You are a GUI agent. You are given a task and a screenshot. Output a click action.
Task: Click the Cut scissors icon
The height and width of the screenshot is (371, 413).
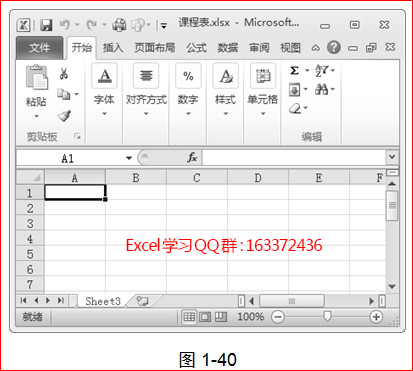click(64, 73)
